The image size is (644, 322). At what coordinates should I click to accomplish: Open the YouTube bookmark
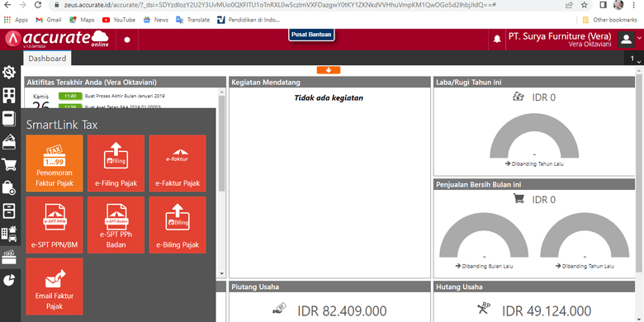pyautogui.click(x=119, y=20)
